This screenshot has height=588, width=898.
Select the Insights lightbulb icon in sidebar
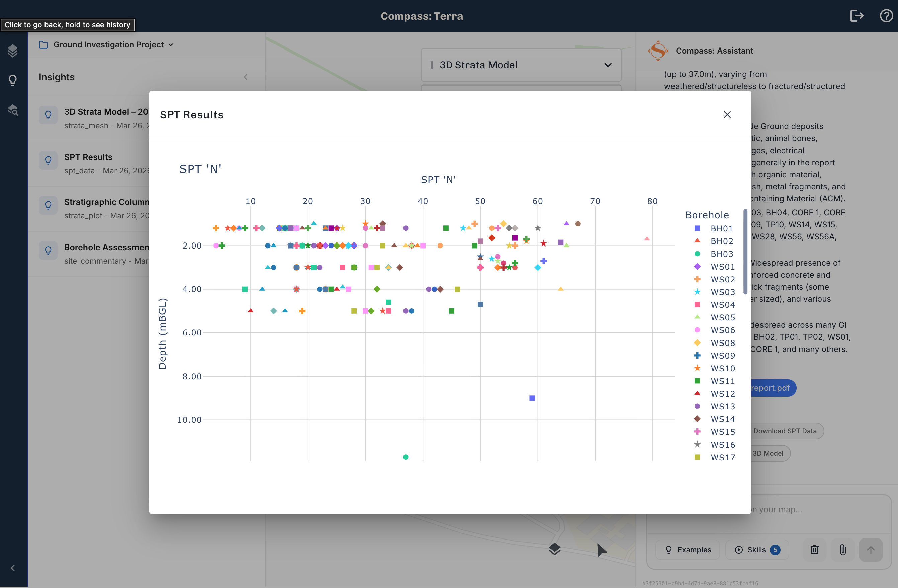point(13,80)
